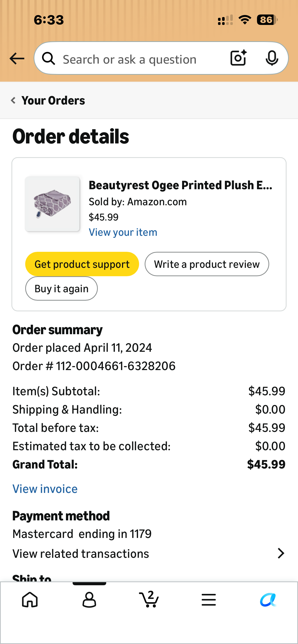Launch the Alexa assistant icon
Screen dimensions: 298x644
(268, 600)
